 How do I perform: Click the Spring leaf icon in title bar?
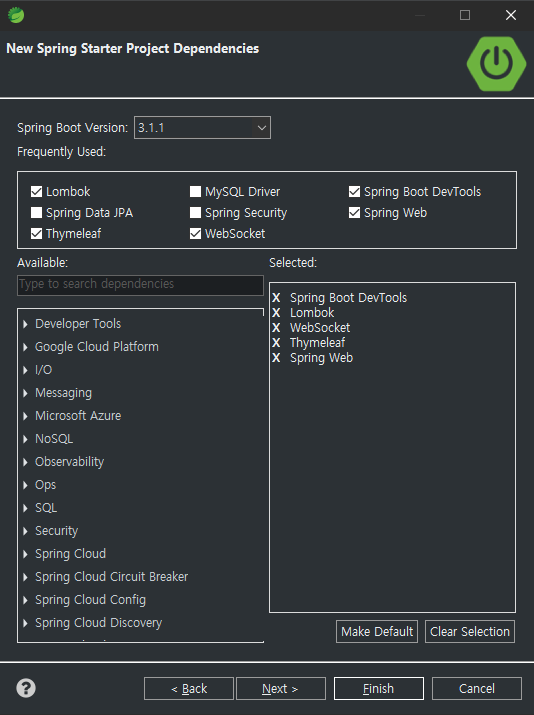click(16, 15)
